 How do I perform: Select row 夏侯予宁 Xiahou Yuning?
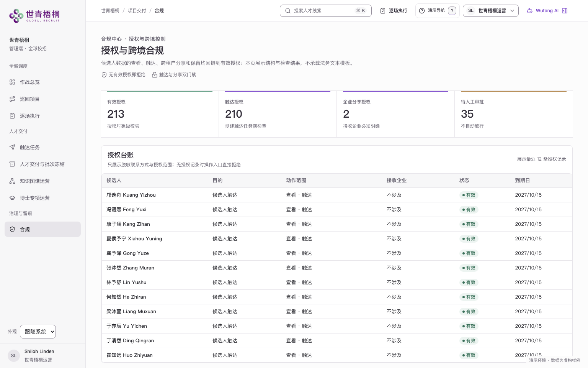[337, 239]
